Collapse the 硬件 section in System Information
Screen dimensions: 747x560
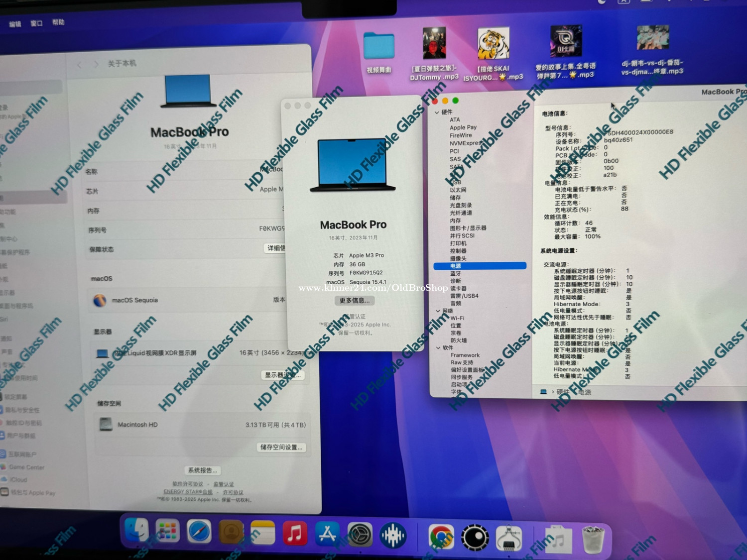pyautogui.click(x=436, y=112)
